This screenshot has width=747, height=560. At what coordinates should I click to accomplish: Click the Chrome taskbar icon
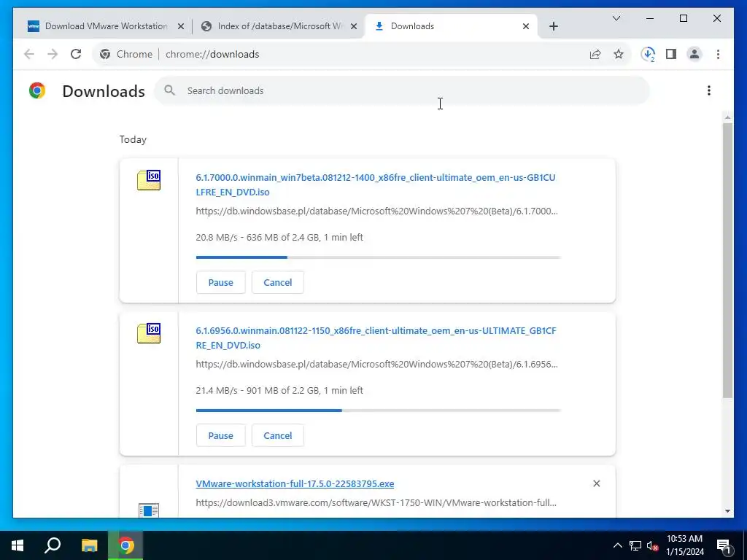coord(125,545)
